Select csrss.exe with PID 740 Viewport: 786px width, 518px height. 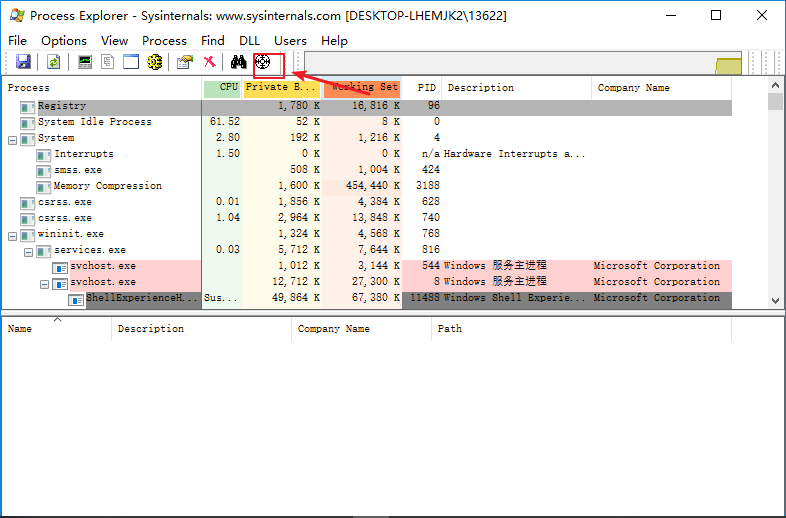(x=367, y=218)
